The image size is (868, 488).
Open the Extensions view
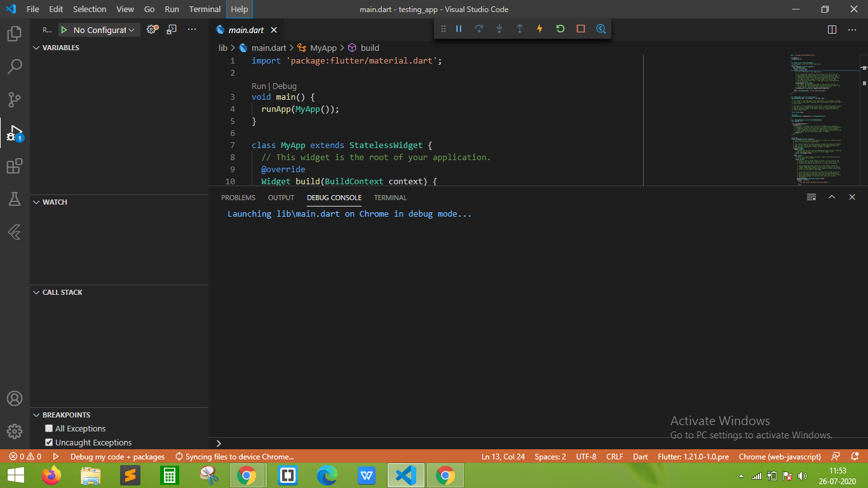[x=15, y=166]
